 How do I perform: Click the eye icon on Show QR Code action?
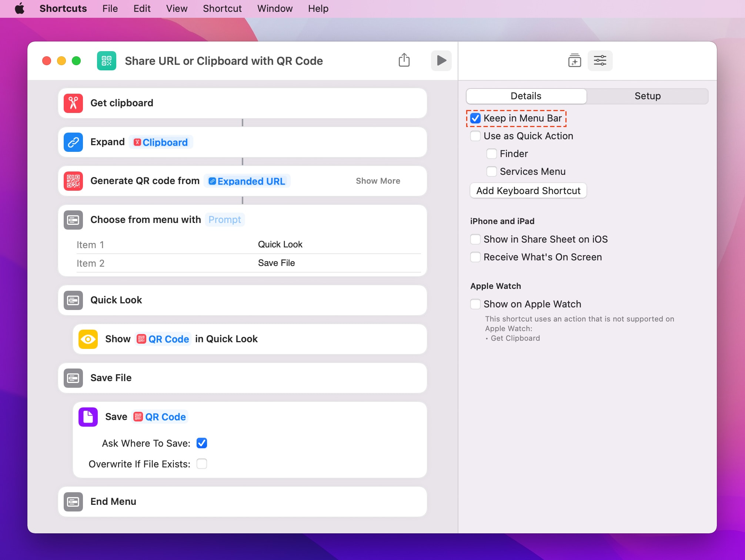pos(88,339)
